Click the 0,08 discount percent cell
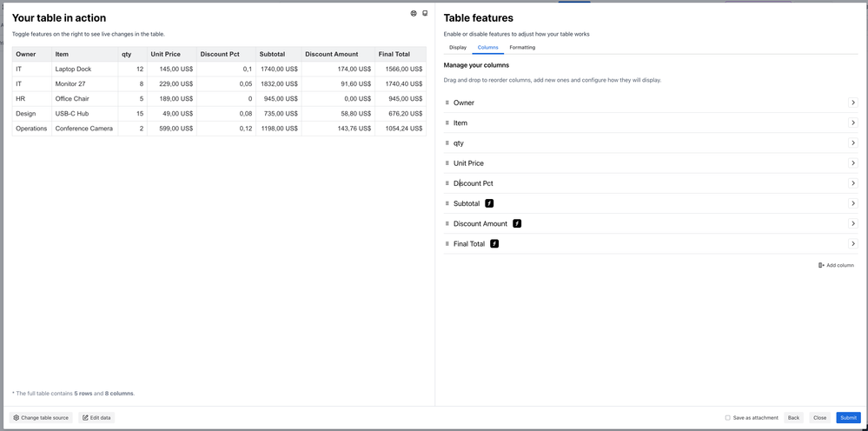The height and width of the screenshot is (431, 868). click(x=226, y=114)
